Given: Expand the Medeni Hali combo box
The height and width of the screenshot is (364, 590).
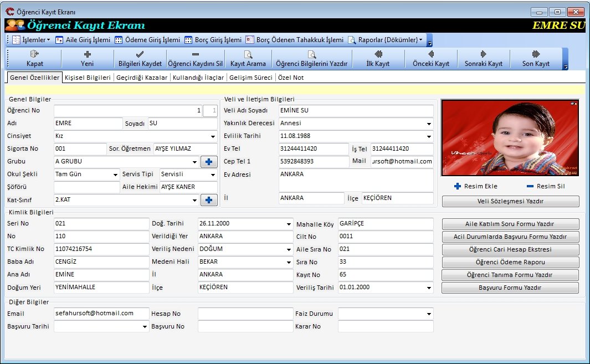Looking at the screenshot, I should 289,262.
